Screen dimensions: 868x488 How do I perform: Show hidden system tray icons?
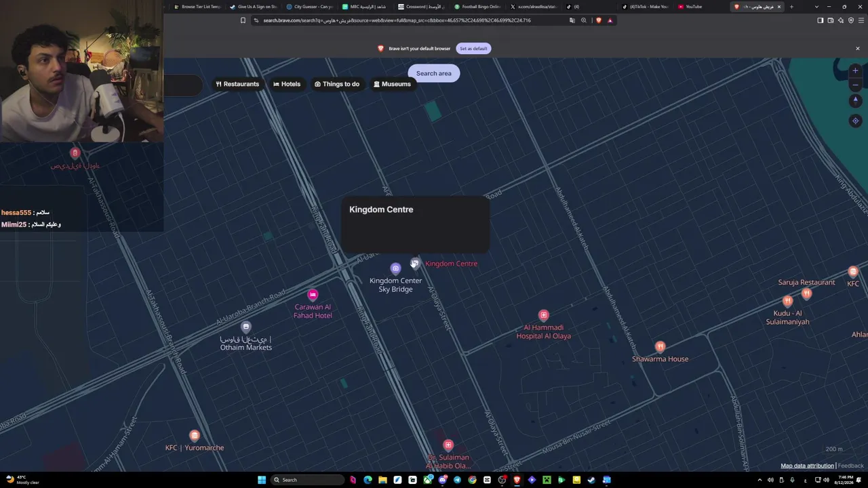point(759,480)
